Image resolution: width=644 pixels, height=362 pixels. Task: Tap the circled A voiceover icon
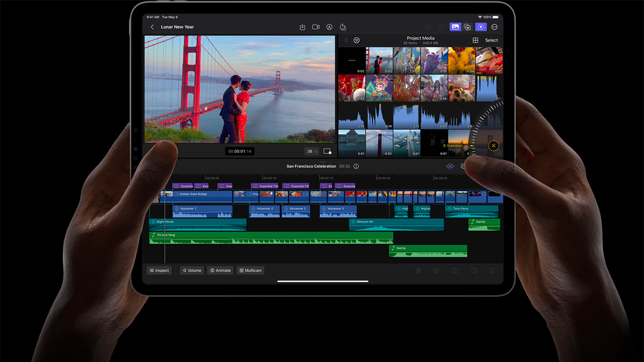330,27
